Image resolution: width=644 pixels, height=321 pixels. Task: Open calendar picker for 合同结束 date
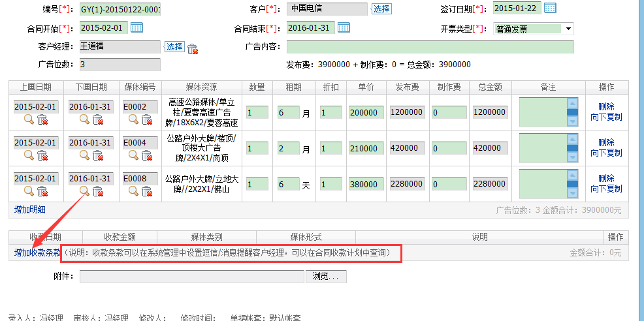(343, 27)
